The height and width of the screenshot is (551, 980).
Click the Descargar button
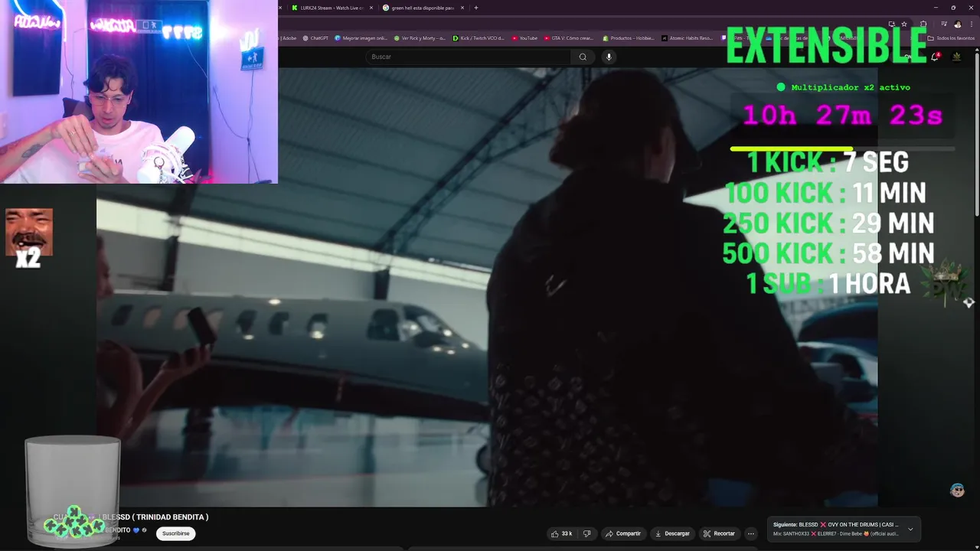(672, 533)
